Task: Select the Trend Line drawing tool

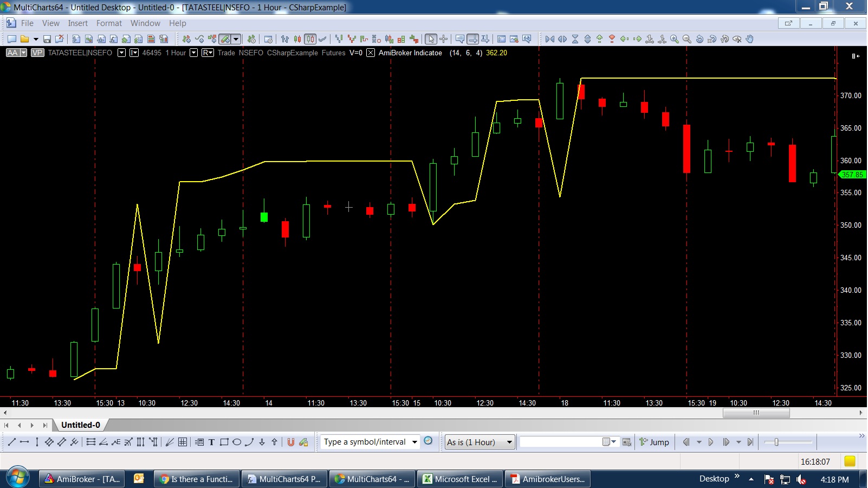Action: 11,442
